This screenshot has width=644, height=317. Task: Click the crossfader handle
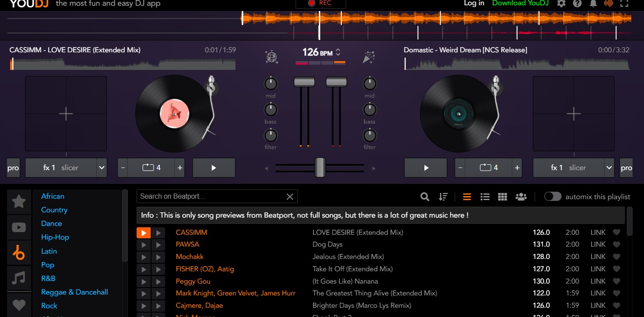[x=320, y=168]
